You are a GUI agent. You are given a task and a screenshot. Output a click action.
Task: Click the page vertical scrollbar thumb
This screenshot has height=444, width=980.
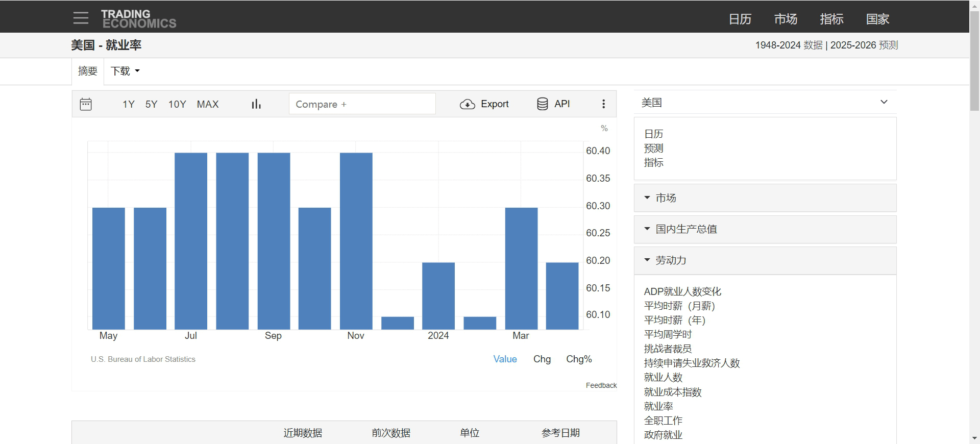point(974,61)
